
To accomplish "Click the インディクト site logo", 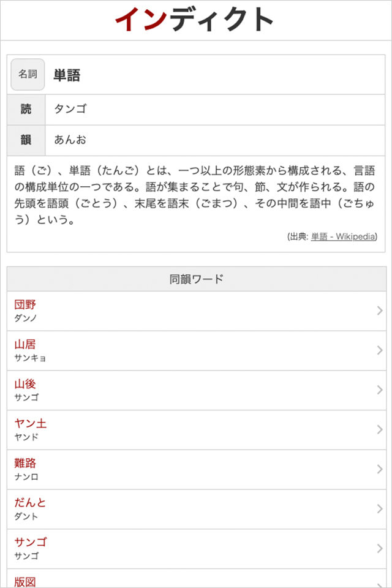I will click(x=195, y=20).
